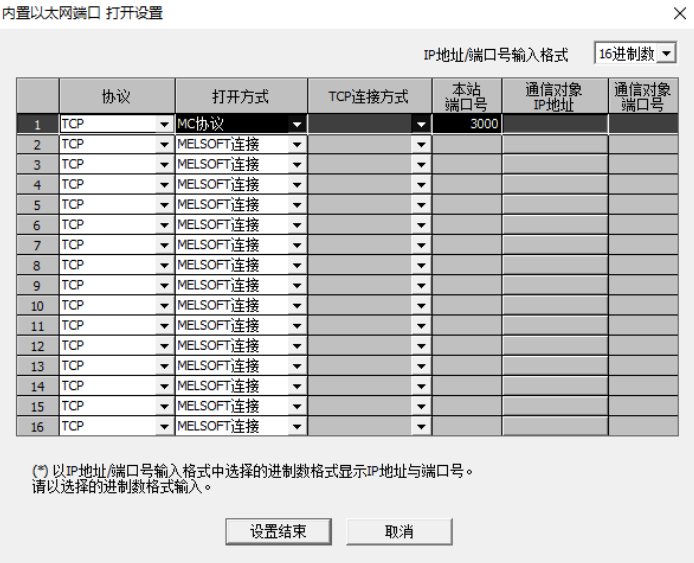The image size is (694, 563).
Task: Open row 1 MC协议 open method dropdown
Action: [x=297, y=125]
